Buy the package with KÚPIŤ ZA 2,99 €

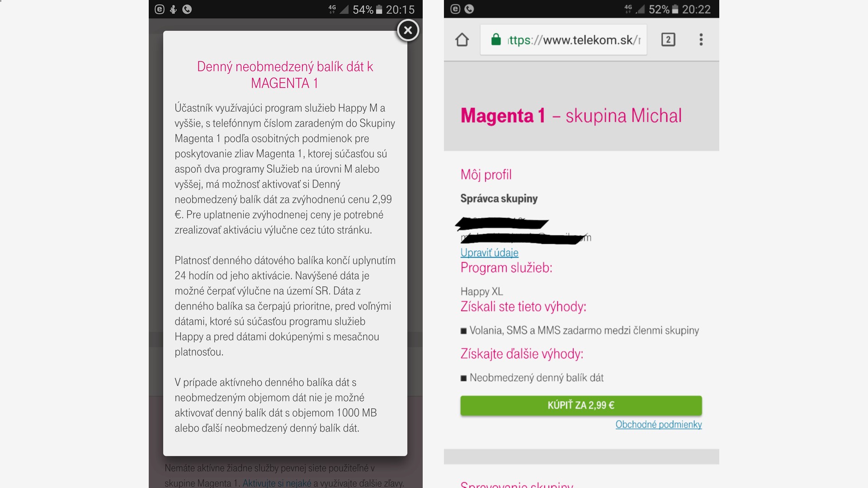(x=581, y=405)
